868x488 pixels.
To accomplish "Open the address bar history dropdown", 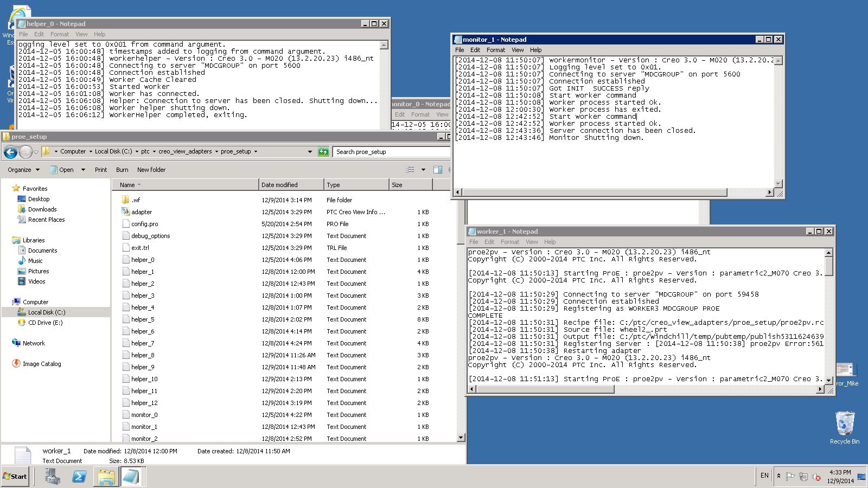I will (310, 152).
